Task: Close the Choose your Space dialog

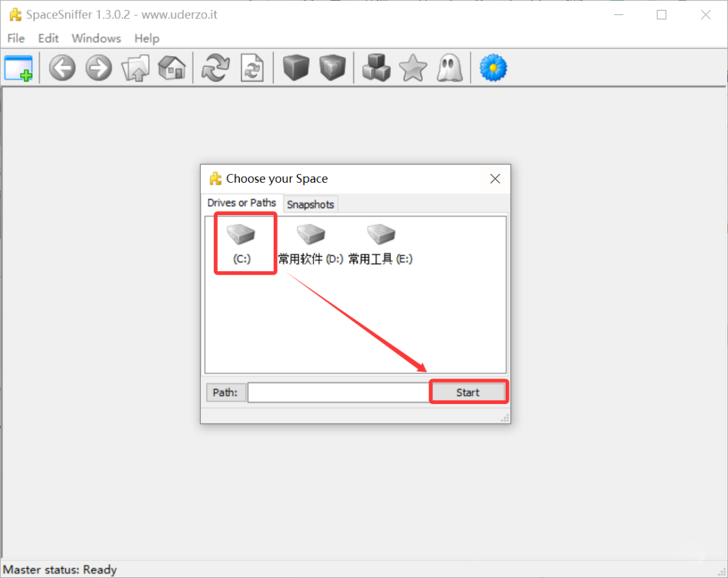Action: 495,179
